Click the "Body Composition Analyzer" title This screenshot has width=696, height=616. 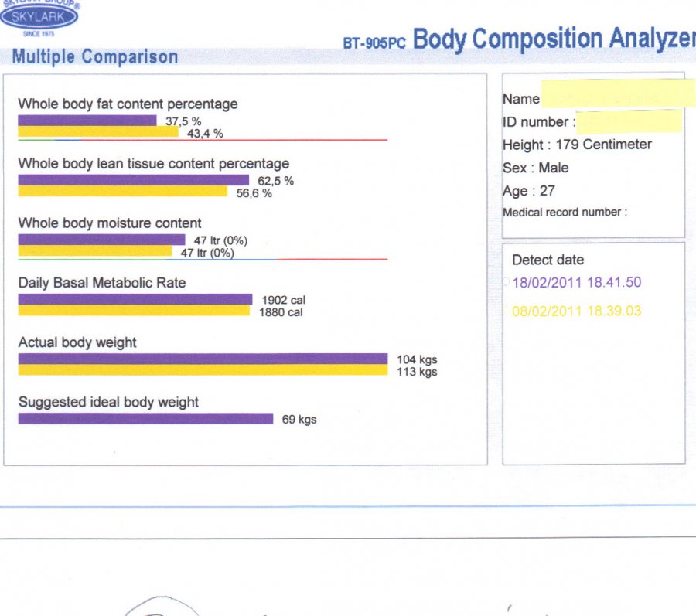(x=554, y=39)
